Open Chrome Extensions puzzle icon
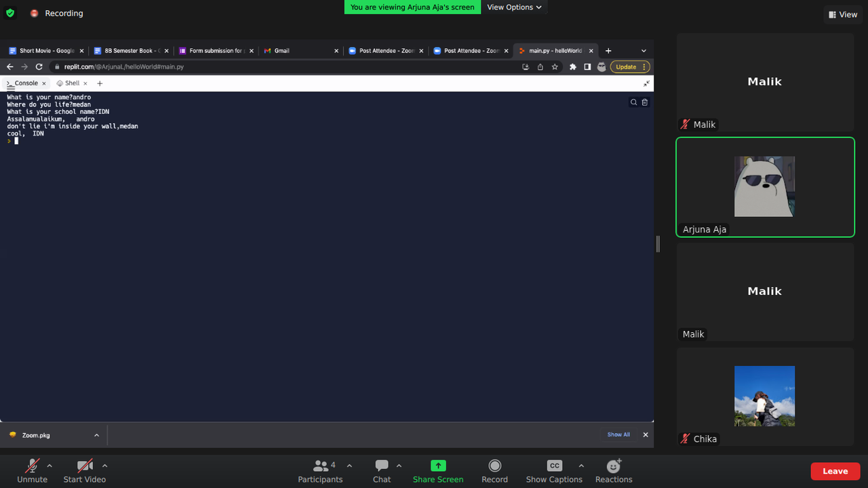This screenshot has height=488, width=868. point(573,66)
